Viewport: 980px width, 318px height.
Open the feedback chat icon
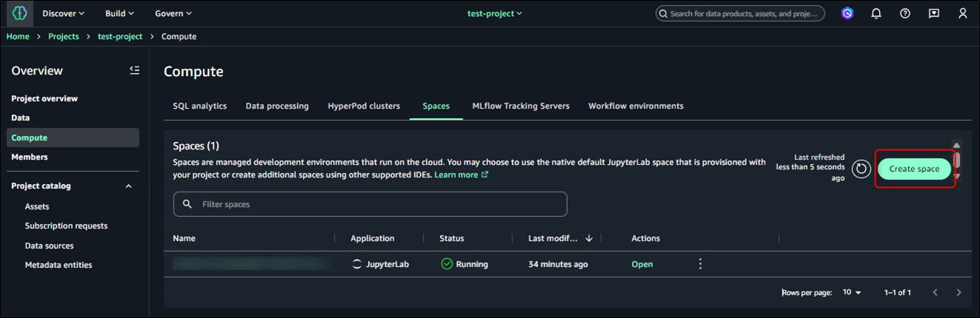pos(933,13)
